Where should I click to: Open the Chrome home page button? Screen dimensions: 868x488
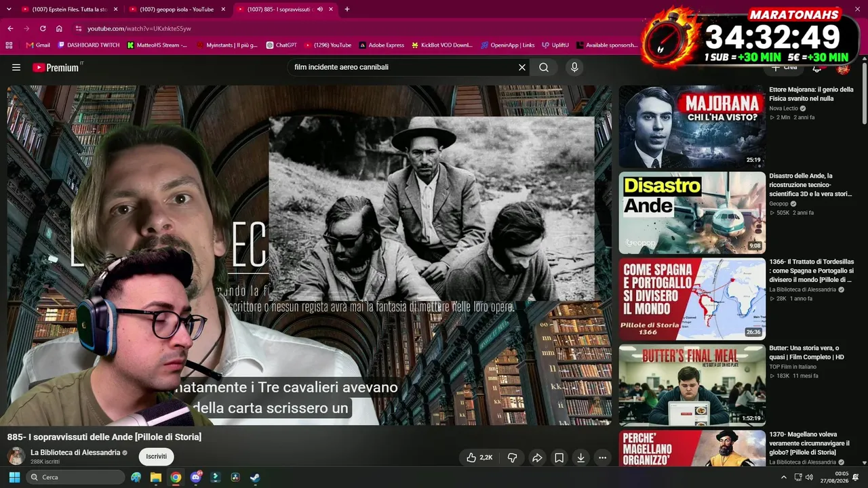pyautogui.click(x=59, y=28)
